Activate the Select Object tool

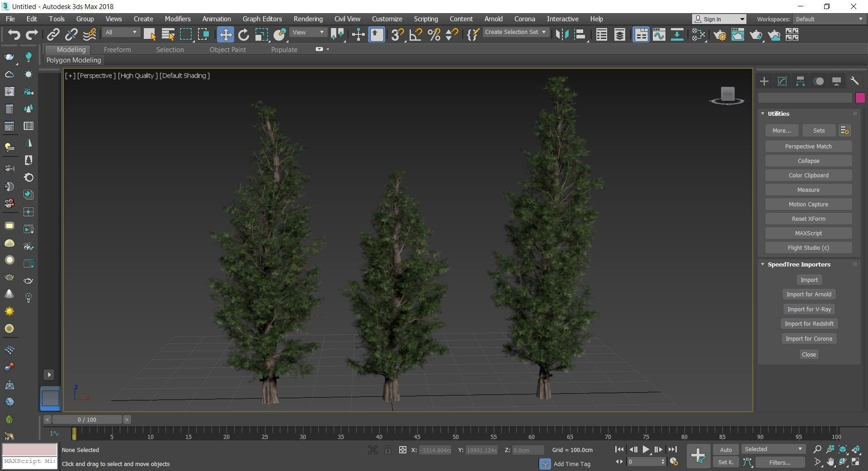coord(150,34)
